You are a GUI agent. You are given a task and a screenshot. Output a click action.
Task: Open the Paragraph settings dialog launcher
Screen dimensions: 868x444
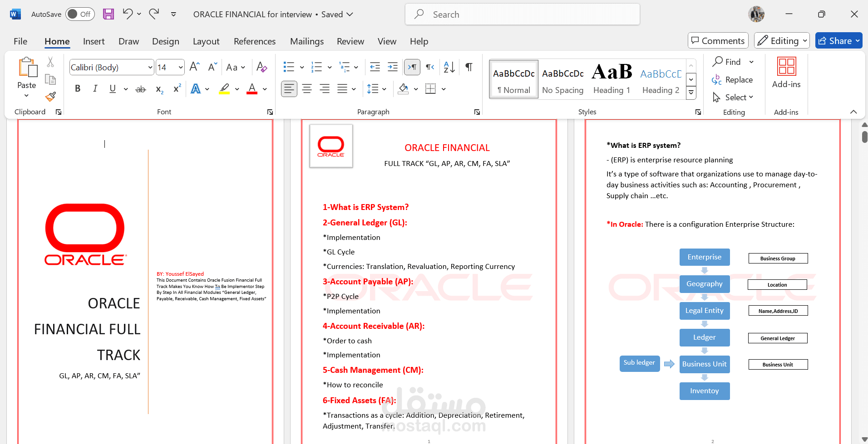click(x=477, y=112)
